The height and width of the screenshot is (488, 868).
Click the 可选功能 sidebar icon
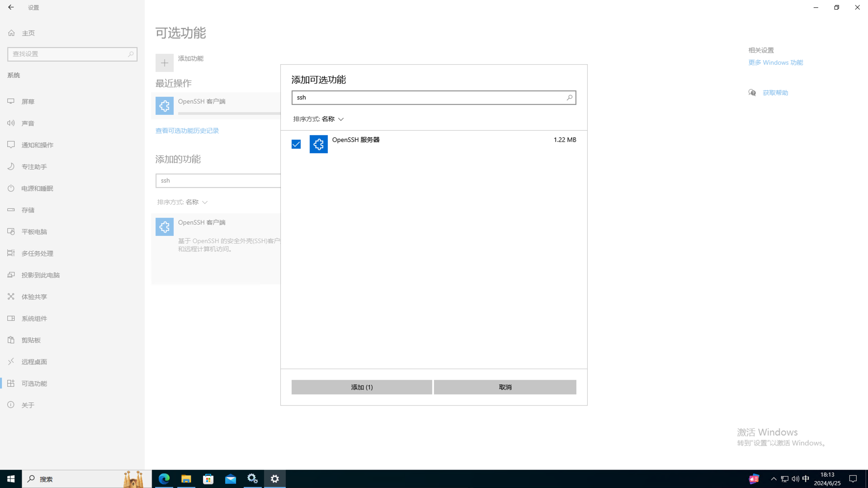point(11,383)
